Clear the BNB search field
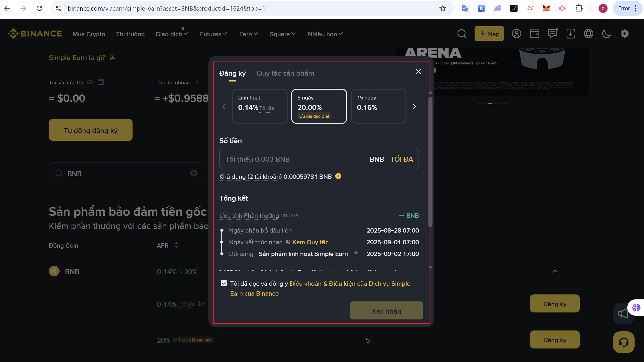 194,173
